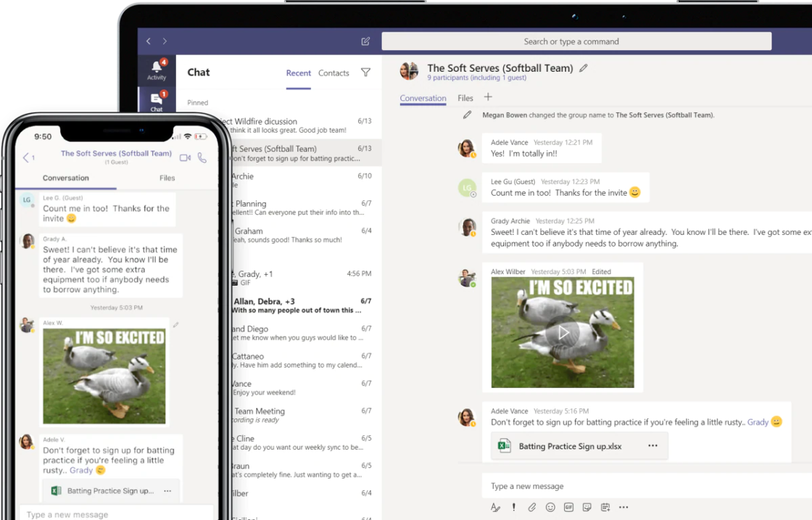The image size is (812, 520).
Task: Click the Grady mention link in desktop message
Action: click(x=758, y=422)
